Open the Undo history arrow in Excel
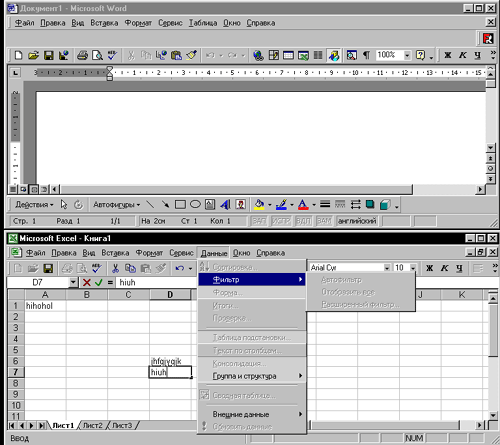This screenshot has width=500, height=445. (x=190, y=268)
